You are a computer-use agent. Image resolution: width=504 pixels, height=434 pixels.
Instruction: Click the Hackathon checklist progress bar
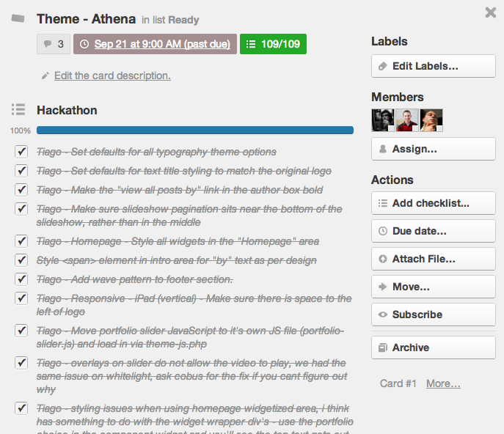click(x=195, y=130)
